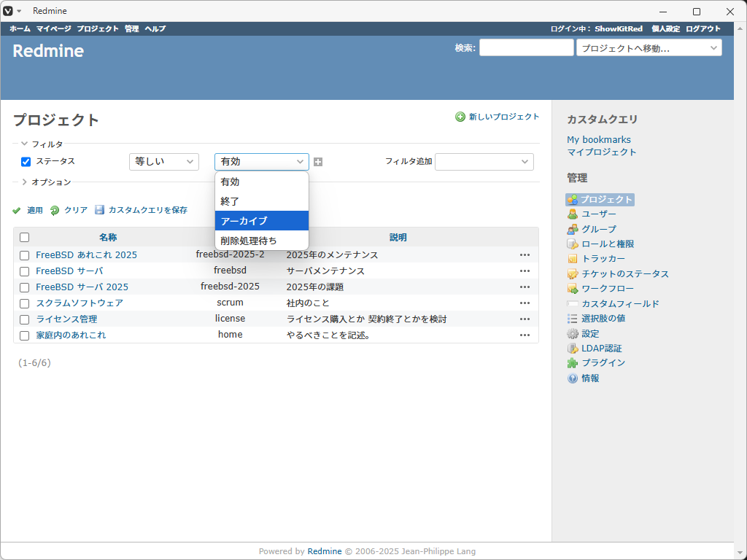This screenshot has height=560, width=747.
Task: Open 管理 in top menu
Action: point(132,28)
